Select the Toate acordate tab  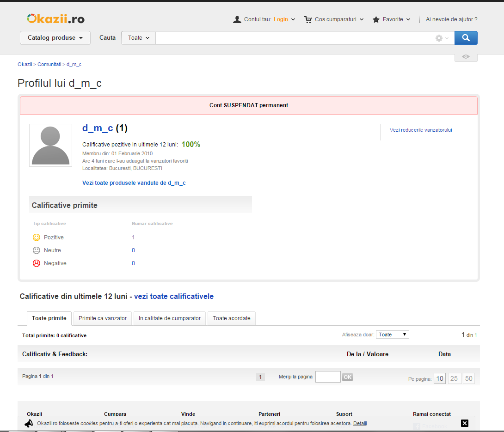tap(231, 318)
